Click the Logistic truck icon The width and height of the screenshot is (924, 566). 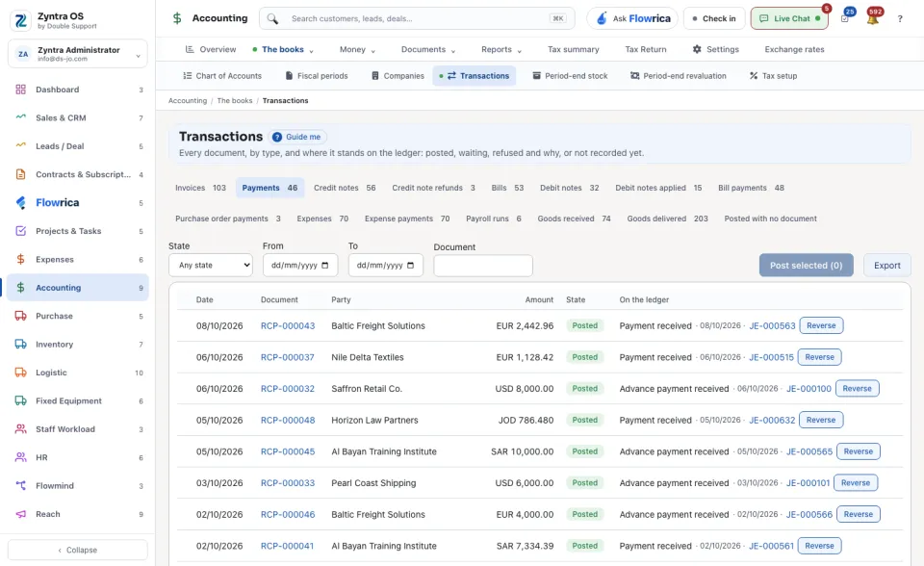[x=20, y=373]
